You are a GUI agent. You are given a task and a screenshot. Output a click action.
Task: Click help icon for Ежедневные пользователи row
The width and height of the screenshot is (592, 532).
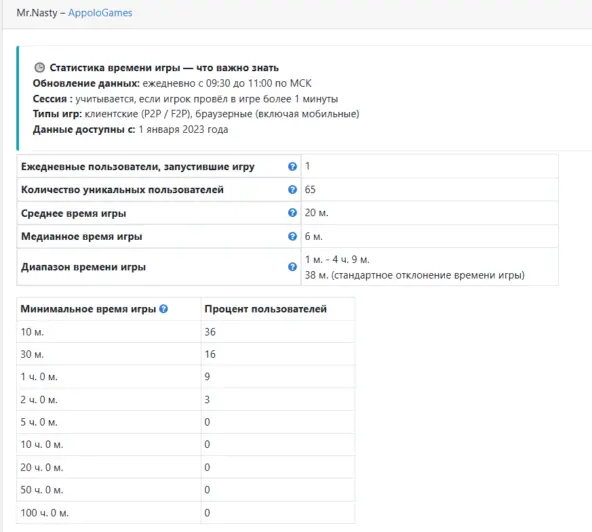pos(292,167)
